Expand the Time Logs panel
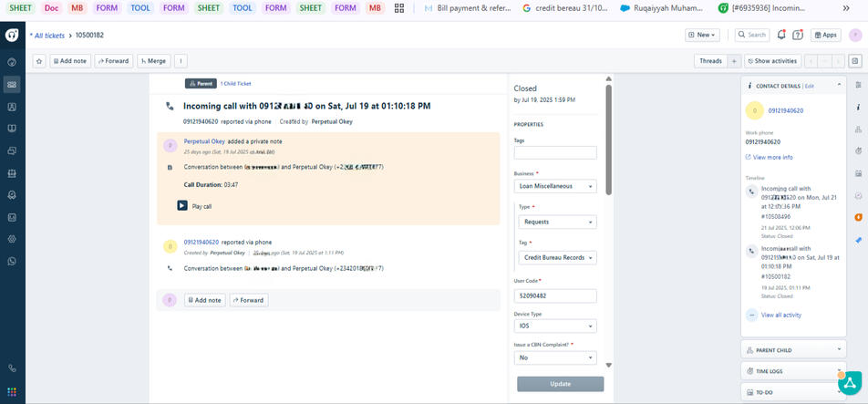The image size is (868, 404). (795, 371)
